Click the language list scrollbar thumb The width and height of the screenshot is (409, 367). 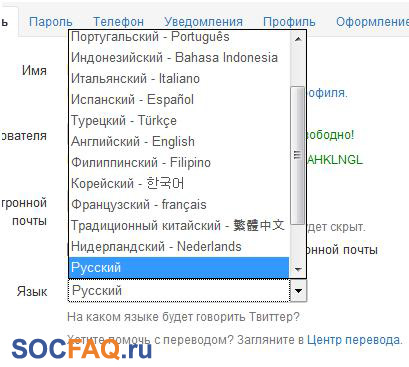click(298, 155)
